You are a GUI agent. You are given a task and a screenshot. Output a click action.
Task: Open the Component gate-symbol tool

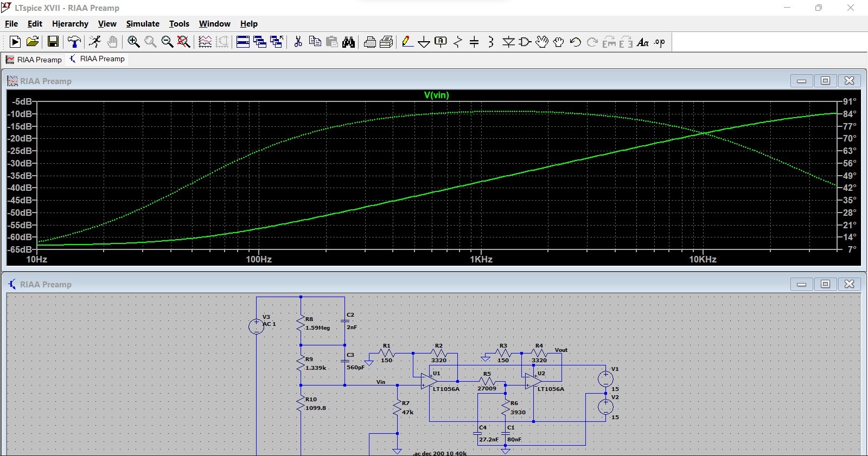click(525, 42)
